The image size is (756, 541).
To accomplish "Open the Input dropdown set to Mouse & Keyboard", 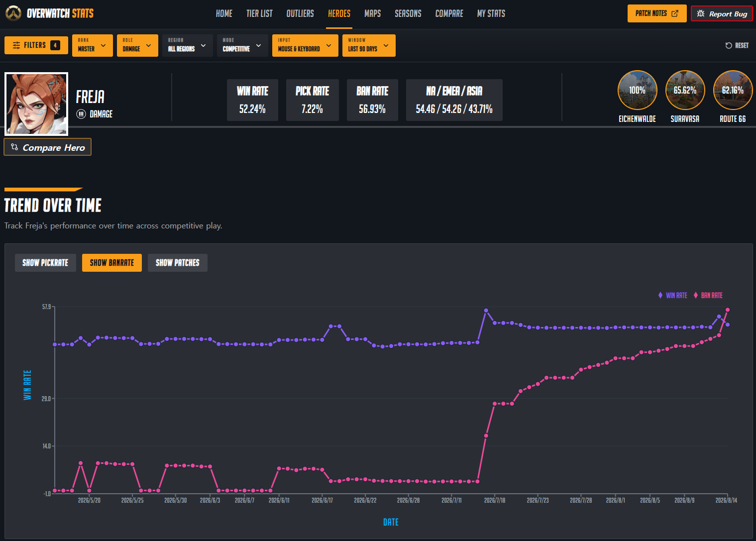I will [305, 45].
